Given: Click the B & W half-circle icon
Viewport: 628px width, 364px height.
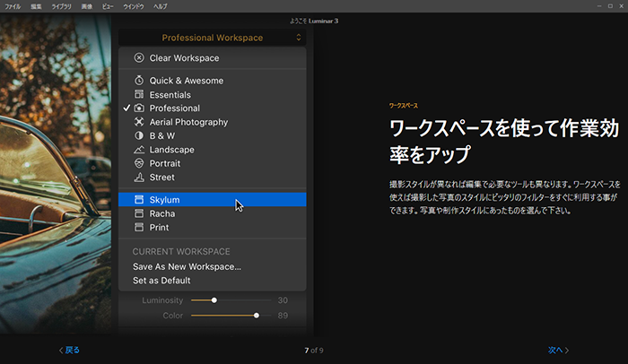Looking at the screenshot, I should pyautogui.click(x=139, y=135).
